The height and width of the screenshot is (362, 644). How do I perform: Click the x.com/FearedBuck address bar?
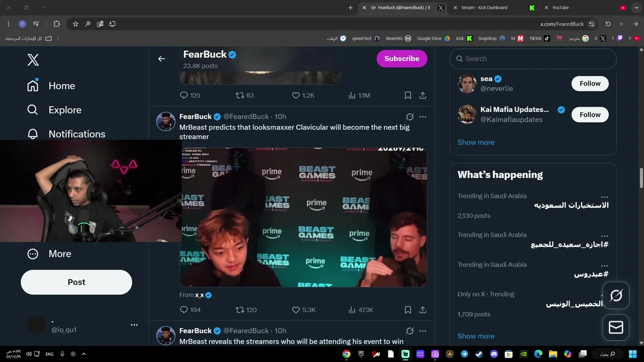(562, 24)
